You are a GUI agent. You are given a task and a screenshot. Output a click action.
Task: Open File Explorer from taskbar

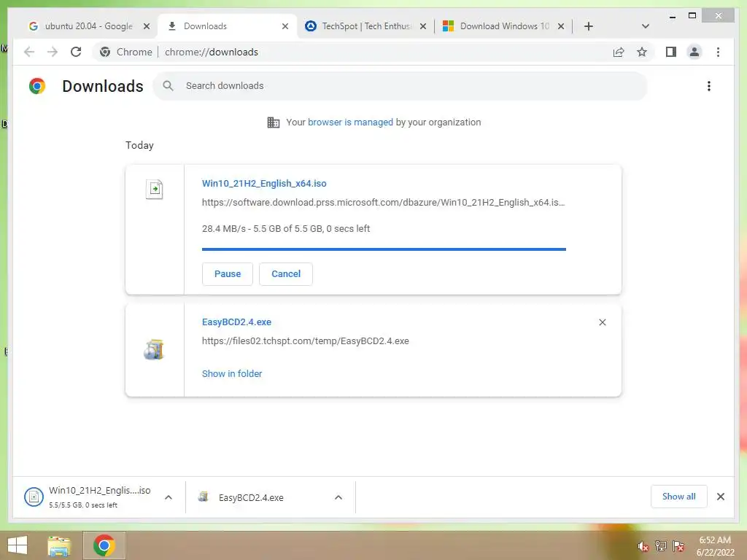(x=59, y=545)
